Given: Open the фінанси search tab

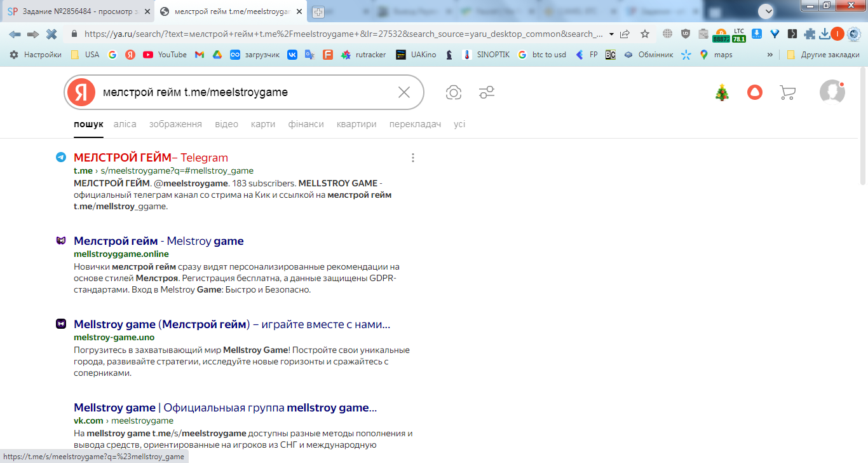Looking at the screenshot, I should tap(306, 124).
